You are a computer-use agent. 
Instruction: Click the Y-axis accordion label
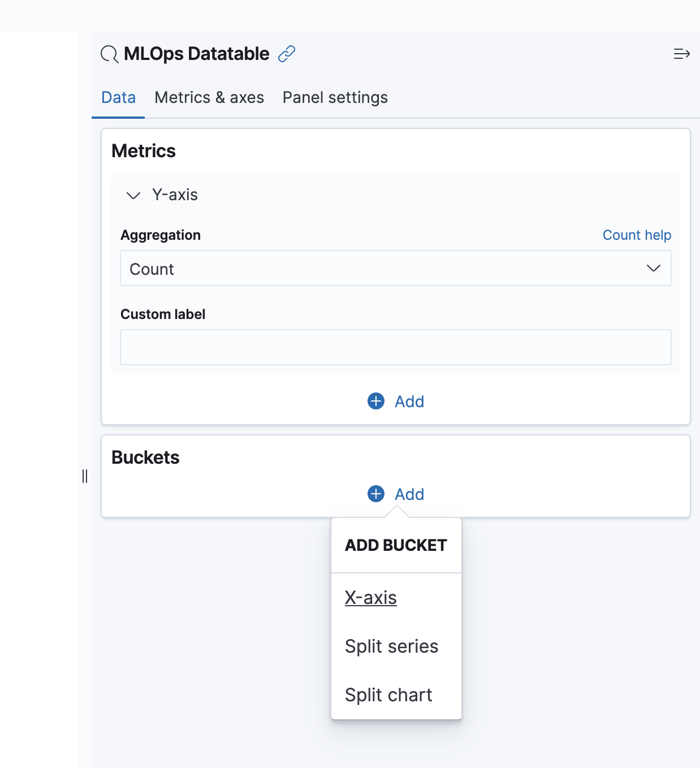point(175,195)
